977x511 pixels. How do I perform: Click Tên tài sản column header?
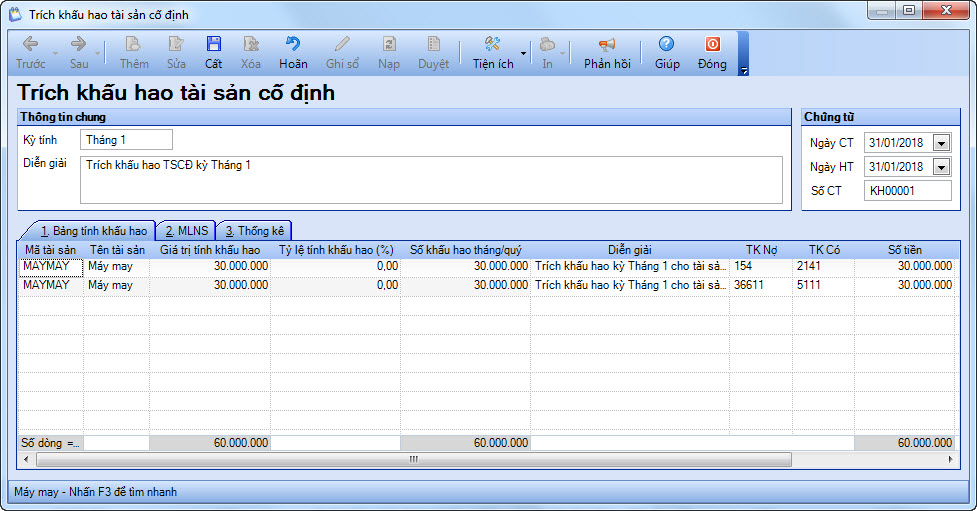117,250
